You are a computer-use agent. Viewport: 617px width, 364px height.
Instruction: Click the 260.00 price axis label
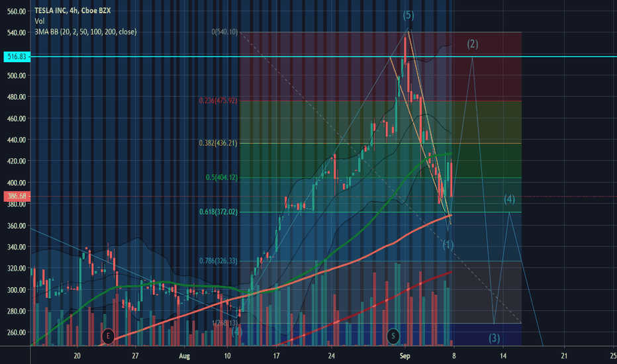tap(17, 332)
